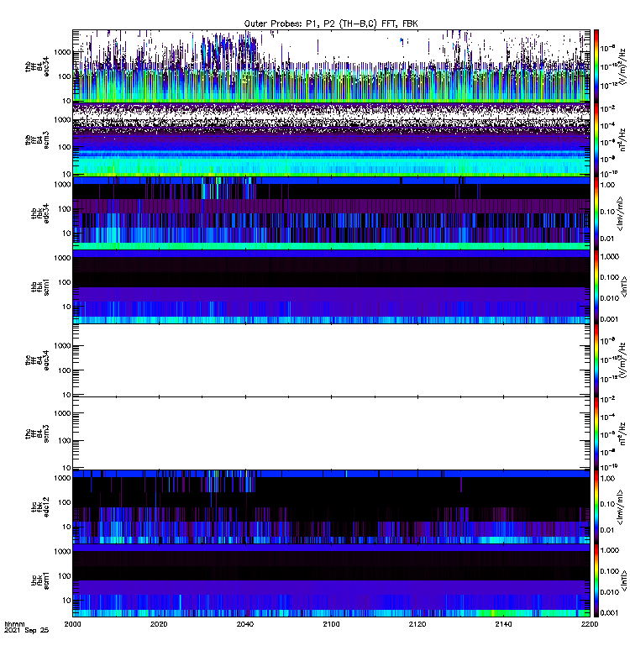Click the 'hhmm' axis unit label

(x=14, y=624)
